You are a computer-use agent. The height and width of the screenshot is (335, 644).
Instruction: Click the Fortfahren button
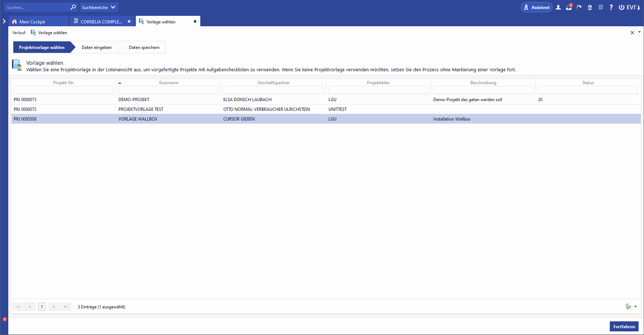click(x=624, y=326)
